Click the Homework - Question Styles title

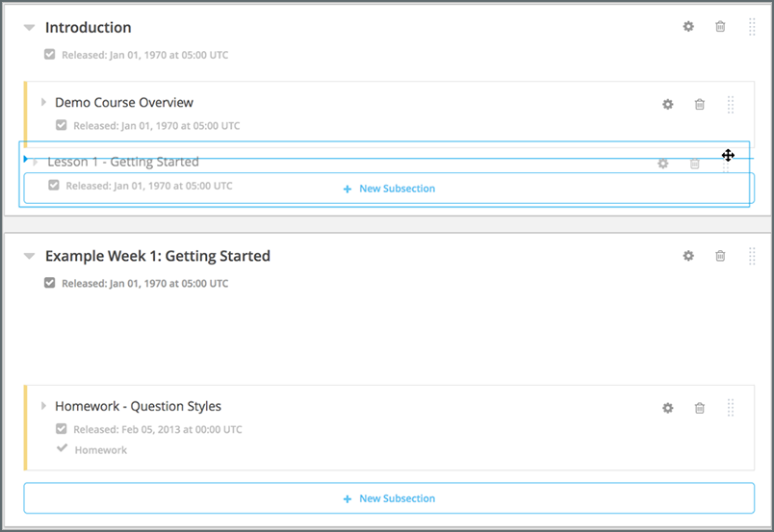pos(138,406)
